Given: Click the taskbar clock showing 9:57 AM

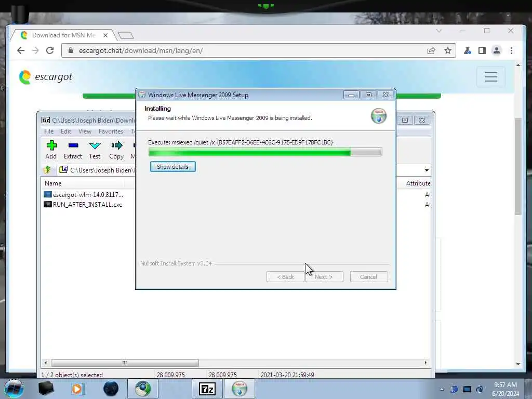Looking at the screenshot, I should (505, 389).
